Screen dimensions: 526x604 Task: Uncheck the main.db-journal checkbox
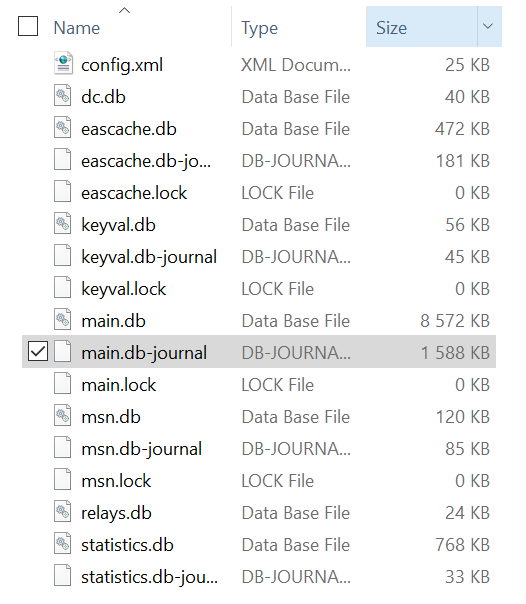pyautogui.click(x=38, y=351)
